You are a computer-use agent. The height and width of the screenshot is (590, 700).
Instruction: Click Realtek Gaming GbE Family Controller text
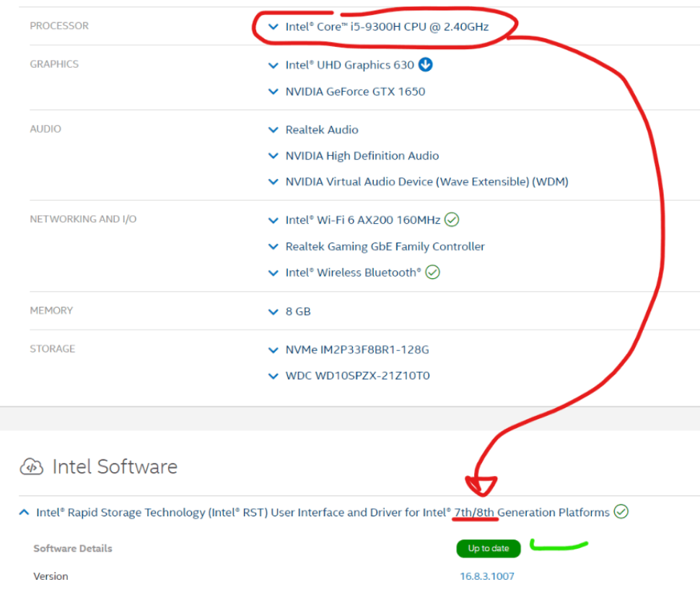(x=385, y=246)
